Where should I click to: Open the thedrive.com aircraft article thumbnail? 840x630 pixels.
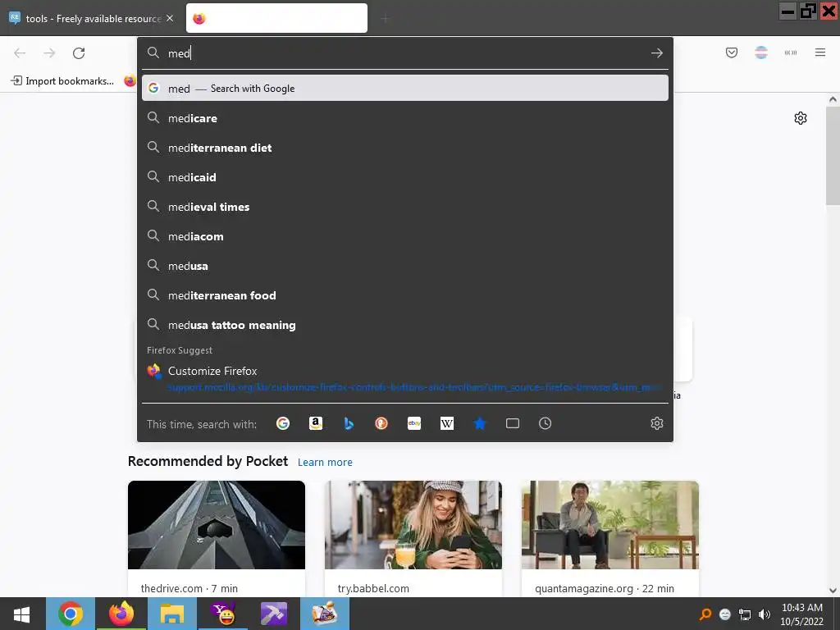(217, 525)
